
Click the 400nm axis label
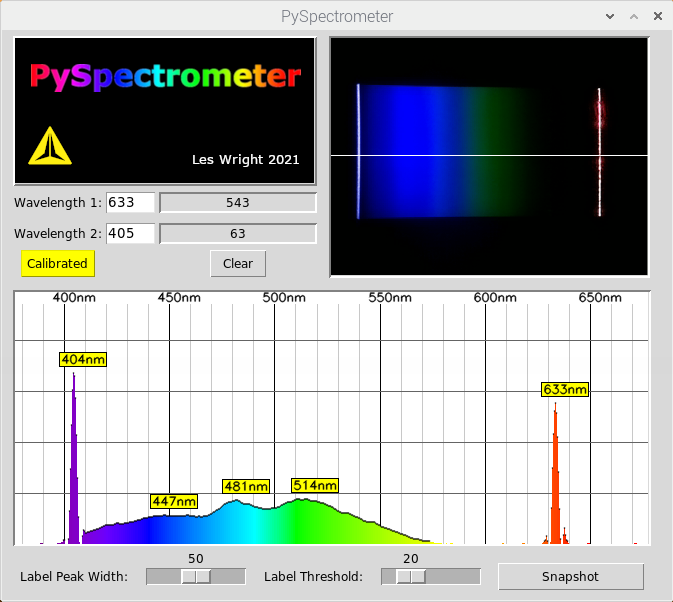pos(74,297)
